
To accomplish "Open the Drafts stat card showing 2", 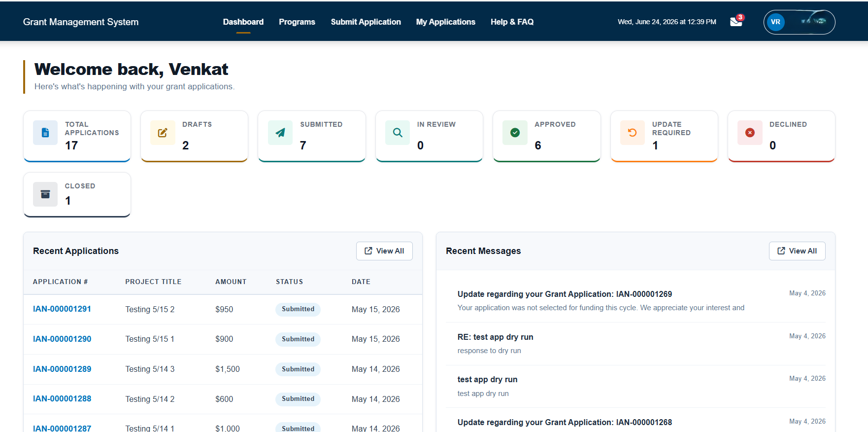I will [x=194, y=136].
